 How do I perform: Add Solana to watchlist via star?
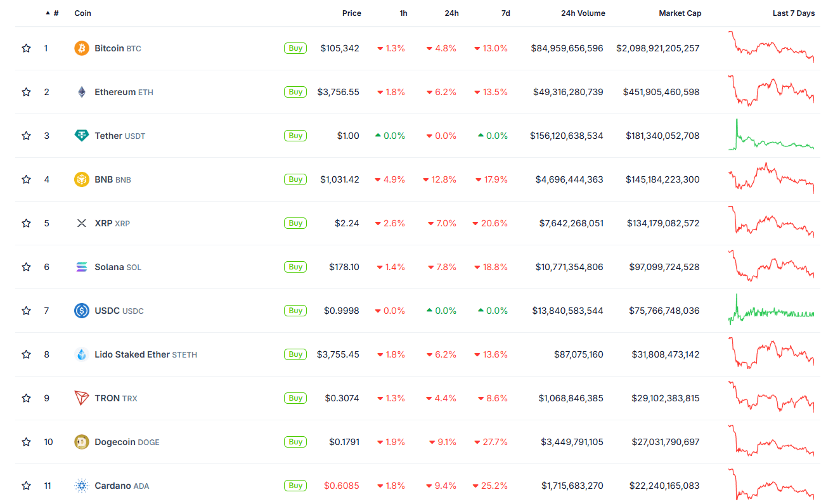click(x=26, y=266)
